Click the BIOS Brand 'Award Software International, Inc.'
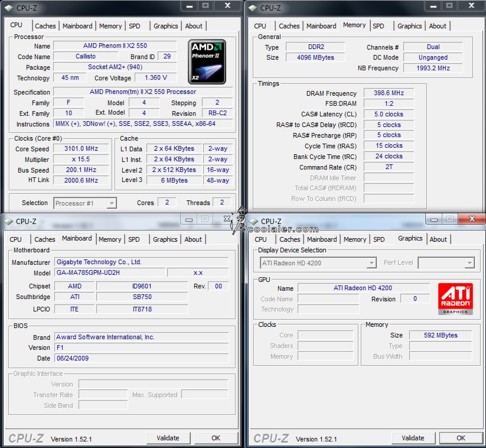This screenshot has width=486, height=448. [141, 337]
